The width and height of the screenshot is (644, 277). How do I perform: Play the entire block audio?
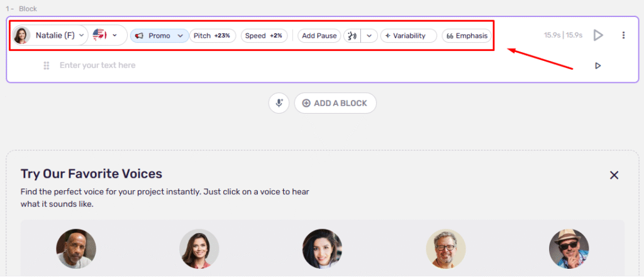(598, 35)
